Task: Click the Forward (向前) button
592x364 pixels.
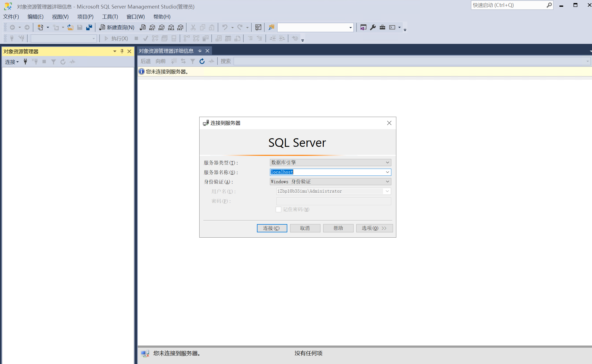Action: [161, 61]
